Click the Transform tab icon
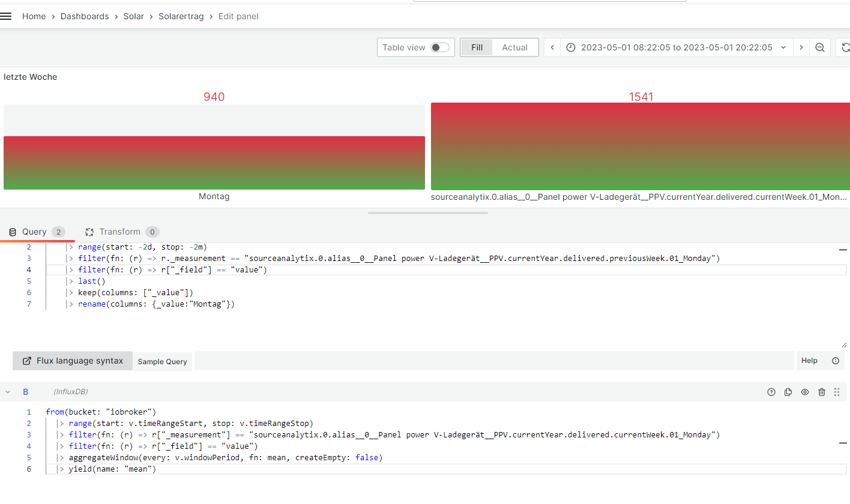850x504 pixels. (x=90, y=232)
